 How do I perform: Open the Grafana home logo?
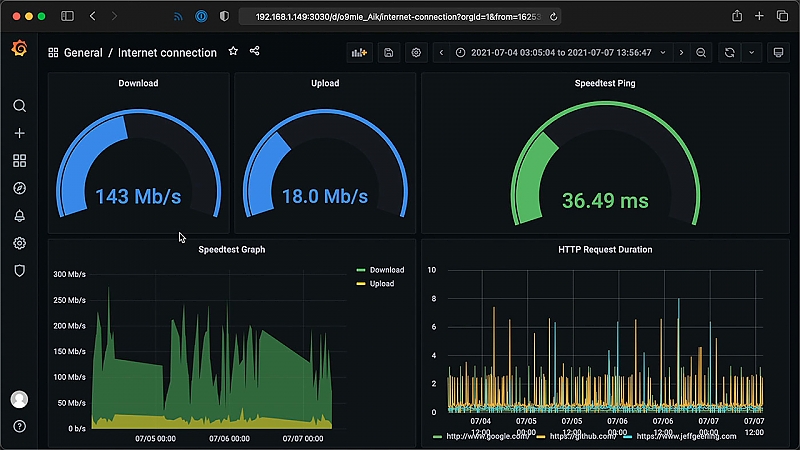click(x=19, y=48)
